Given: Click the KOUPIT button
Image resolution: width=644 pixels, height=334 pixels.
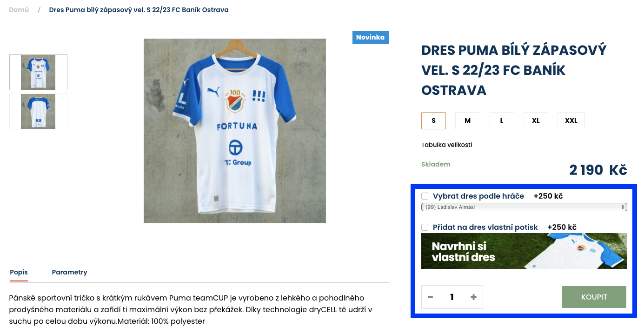Looking at the screenshot, I should 594,297.
